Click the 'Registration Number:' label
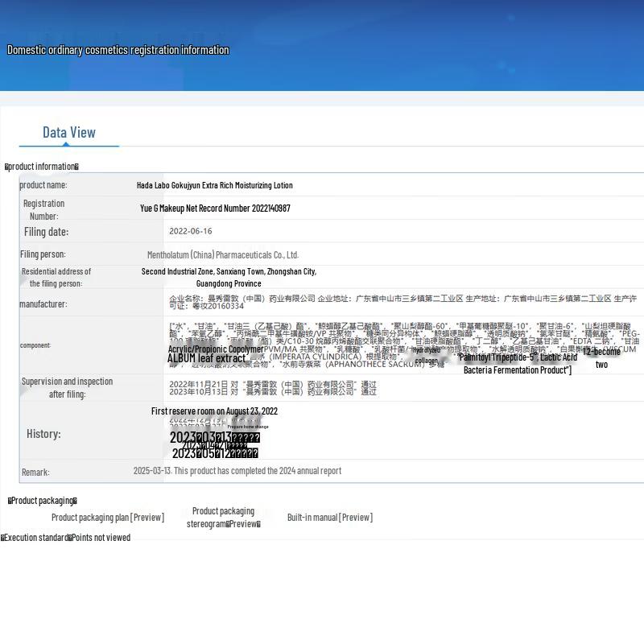The image size is (644, 644). pyautogui.click(x=44, y=210)
